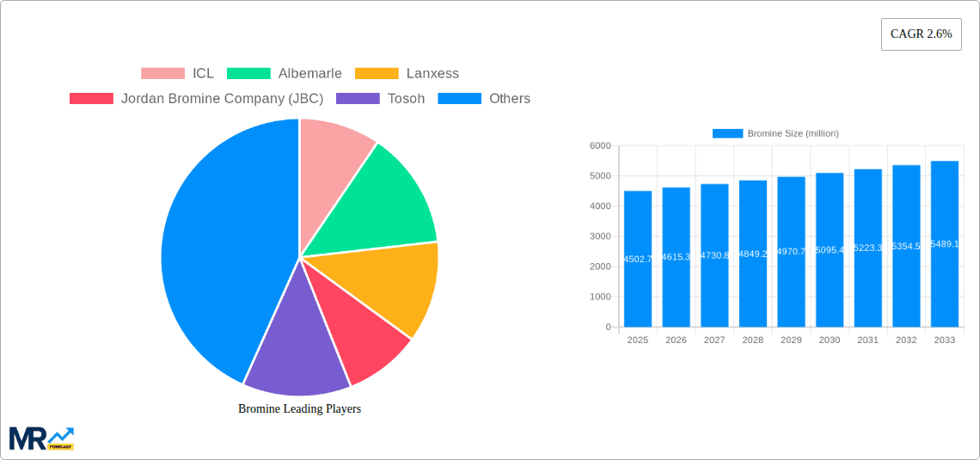Screen dimensions: 980x460
Task: Click the 2029 bar showing 4970.7
Action: pos(791,251)
